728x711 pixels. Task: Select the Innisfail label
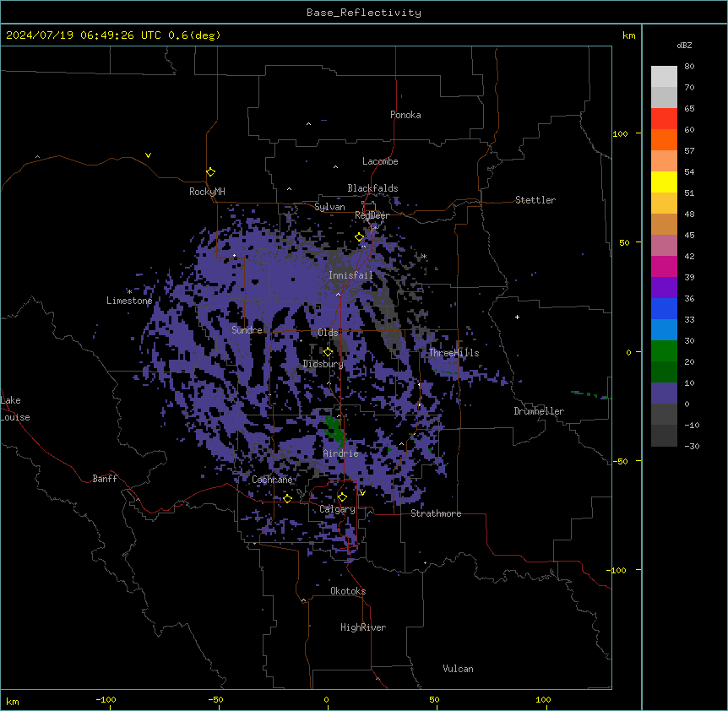pyautogui.click(x=350, y=275)
